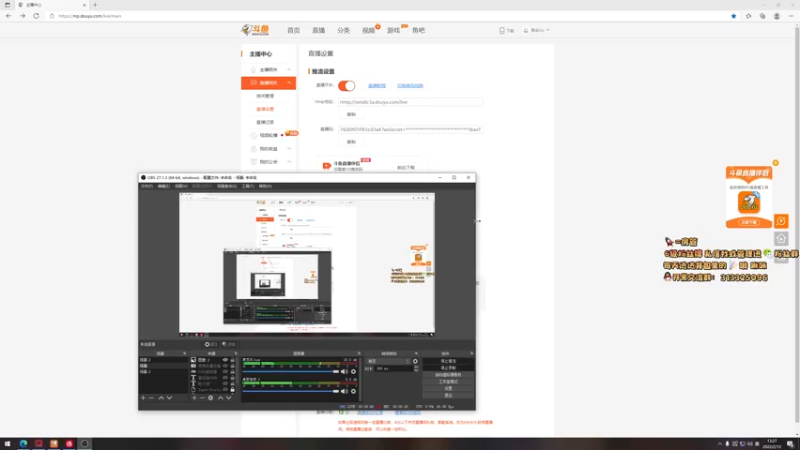The height and width of the screenshot is (450, 800).
Task: Remove selected scene with minus icon in OBS
Action: point(152,398)
